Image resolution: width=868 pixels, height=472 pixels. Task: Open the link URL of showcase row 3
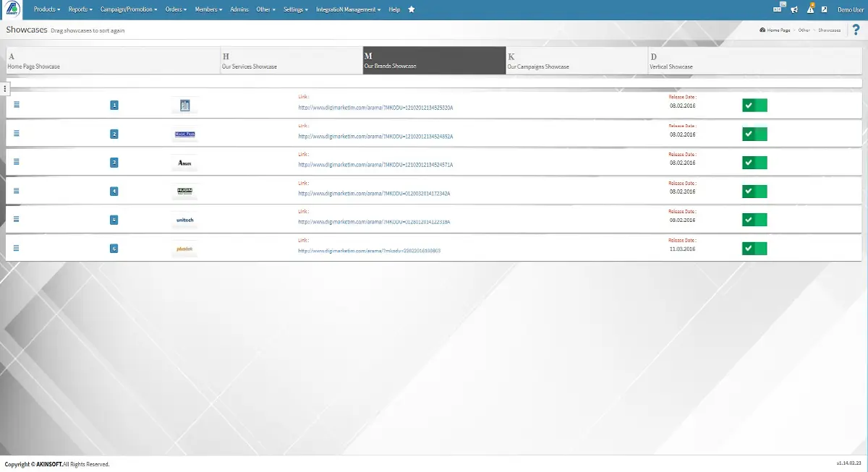coord(375,165)
